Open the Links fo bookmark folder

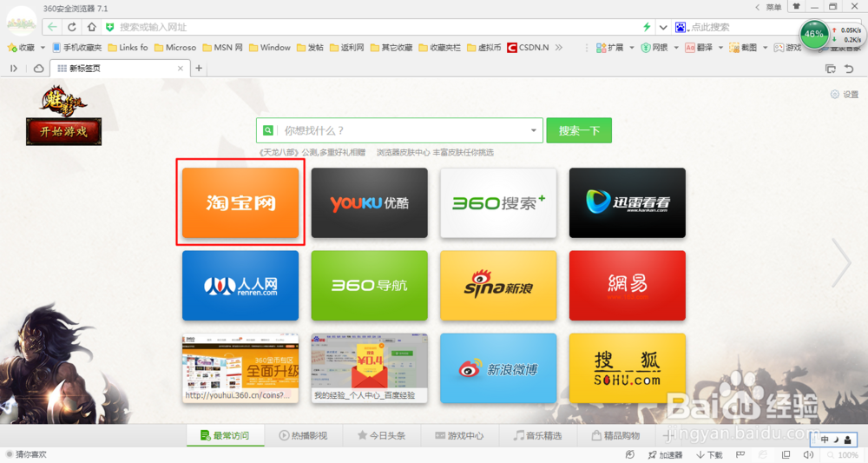point(128,48)
